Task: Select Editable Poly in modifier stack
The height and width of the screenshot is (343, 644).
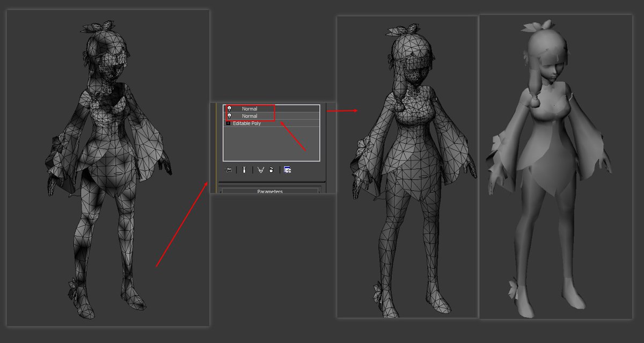Action: coord(272,123)
